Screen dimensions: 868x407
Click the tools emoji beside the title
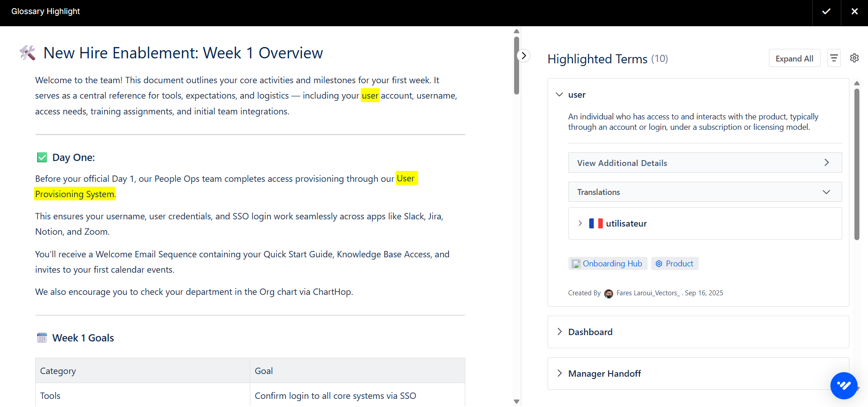tap(28, 53)
